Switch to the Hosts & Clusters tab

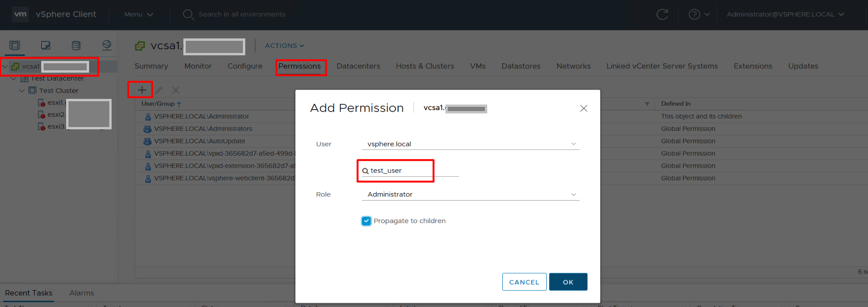coord(425,66)
